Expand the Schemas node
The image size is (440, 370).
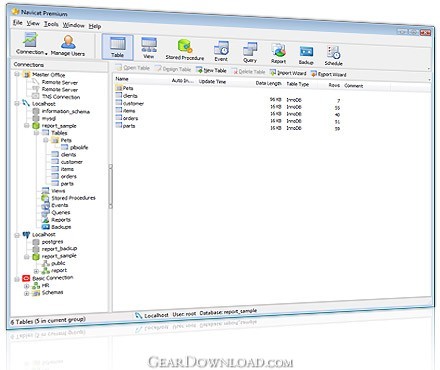pos(27,294)
